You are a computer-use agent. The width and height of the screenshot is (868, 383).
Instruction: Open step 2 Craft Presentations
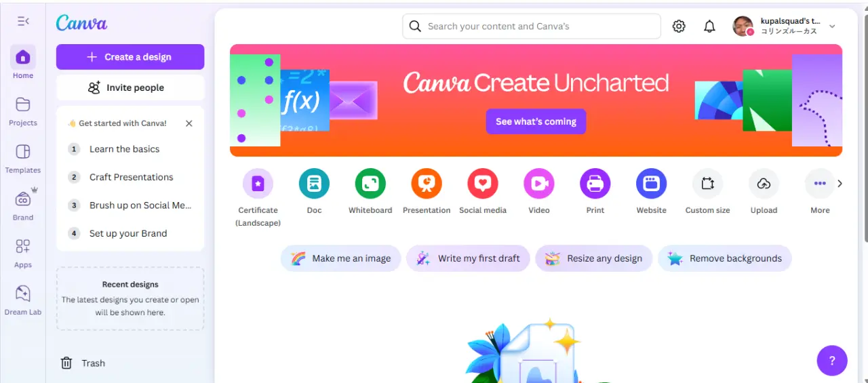coord(130,177)
